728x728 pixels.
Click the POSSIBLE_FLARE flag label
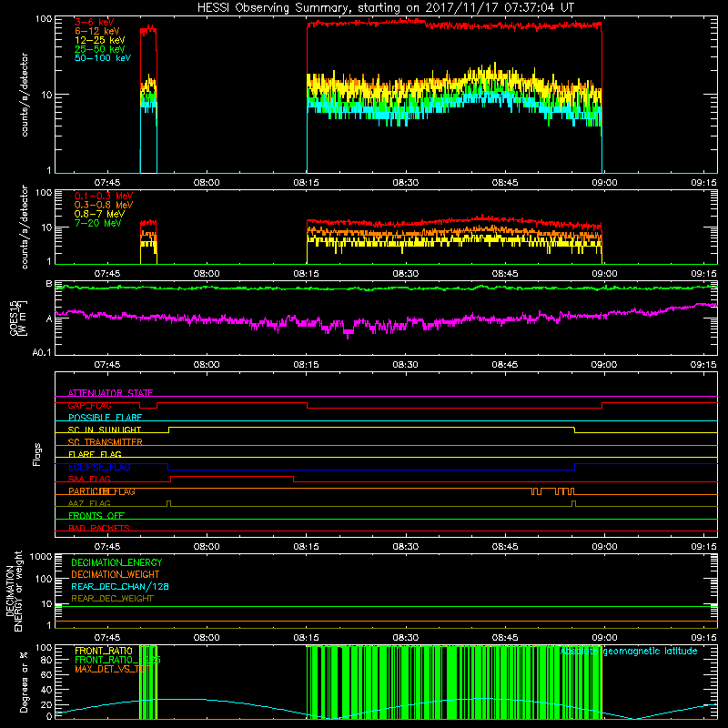click(105, 418)
